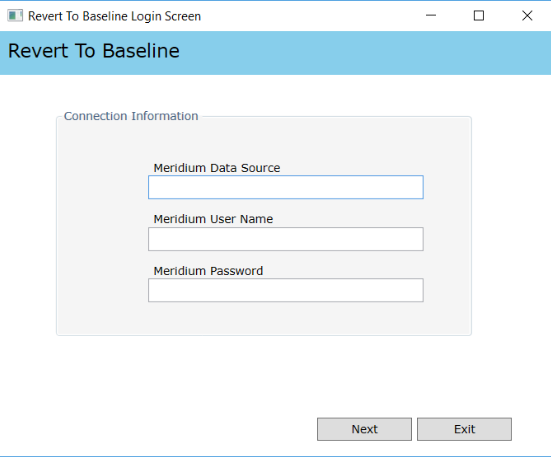Click the Revert To Baseline app icon
Viewport: 551px width, 457px height.
coord(15,16)
